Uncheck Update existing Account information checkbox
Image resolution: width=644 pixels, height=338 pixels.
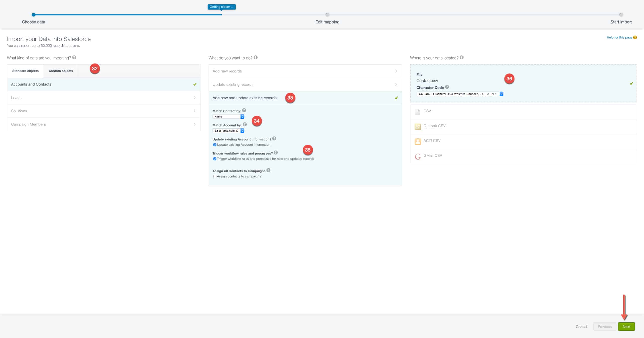click(x=215, y=145)
